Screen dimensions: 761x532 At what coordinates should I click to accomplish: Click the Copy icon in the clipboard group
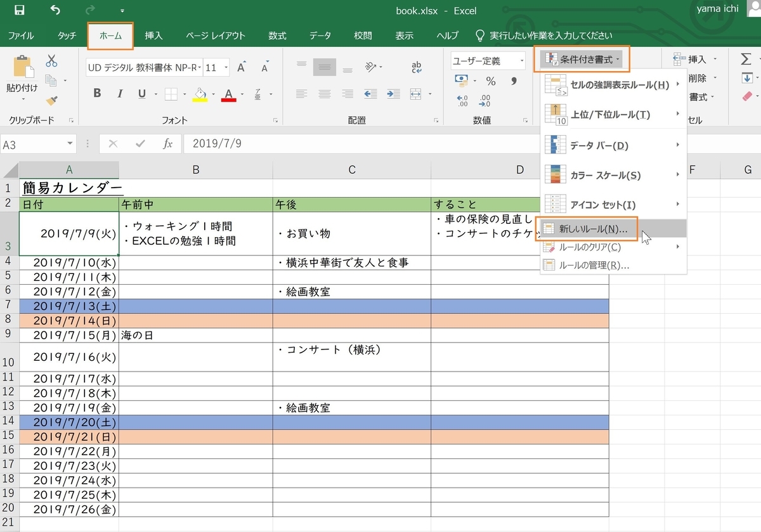51,81
